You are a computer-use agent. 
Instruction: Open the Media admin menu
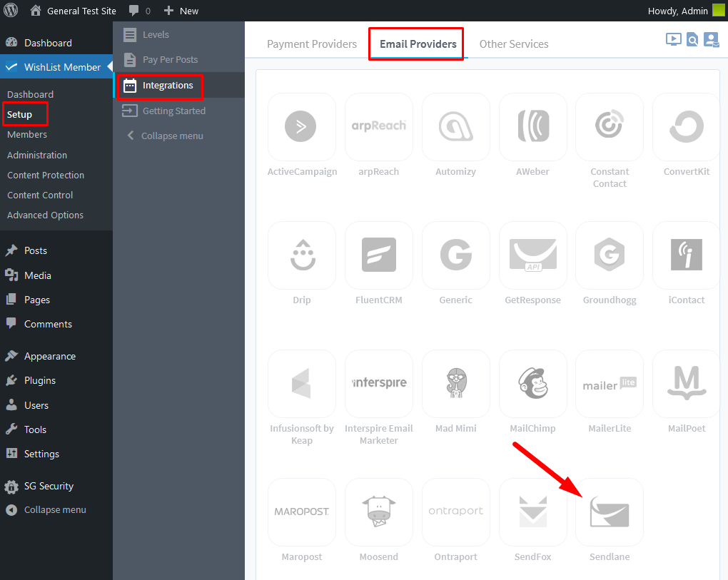tap(56, 275)
